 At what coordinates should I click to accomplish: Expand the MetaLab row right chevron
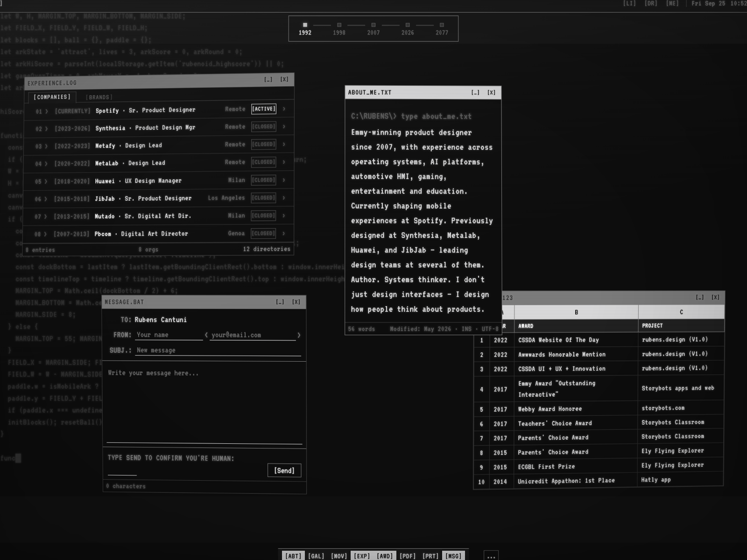tap(284, 162)
